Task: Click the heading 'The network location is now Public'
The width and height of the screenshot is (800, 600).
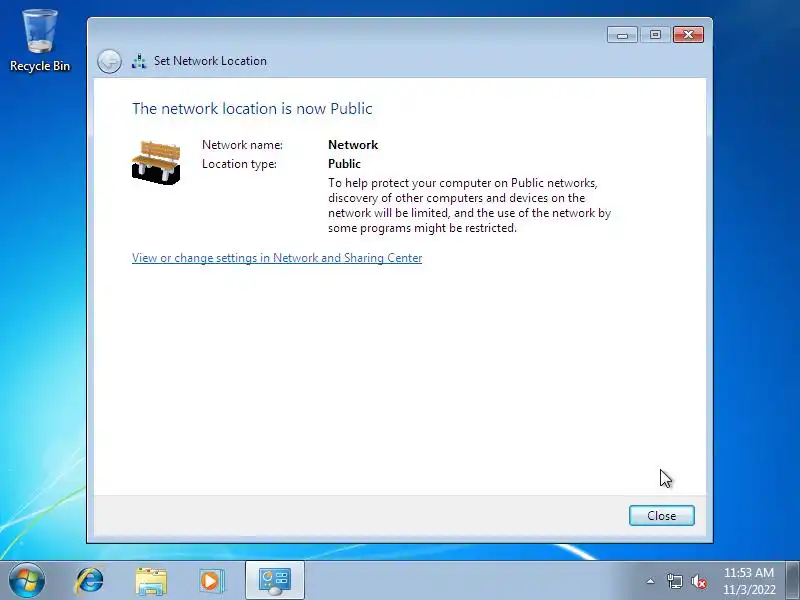Action: pyautogui.click(x=252, y=108)
